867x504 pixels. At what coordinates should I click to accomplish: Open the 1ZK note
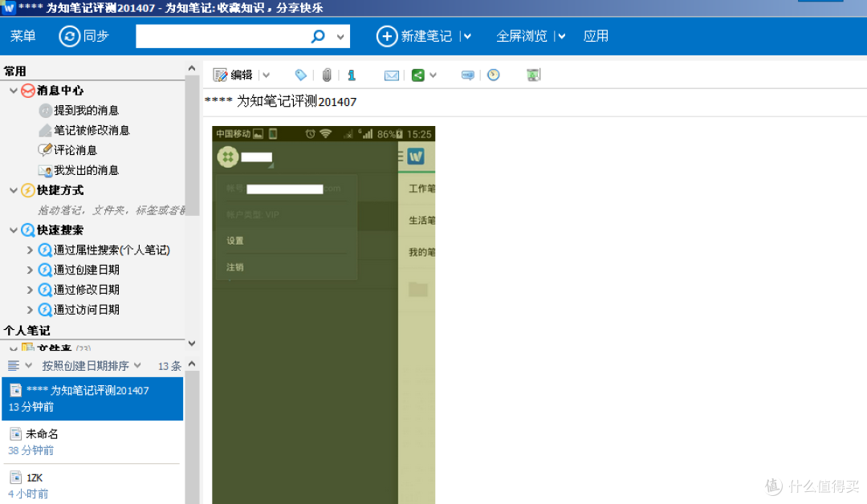point(92,486)
